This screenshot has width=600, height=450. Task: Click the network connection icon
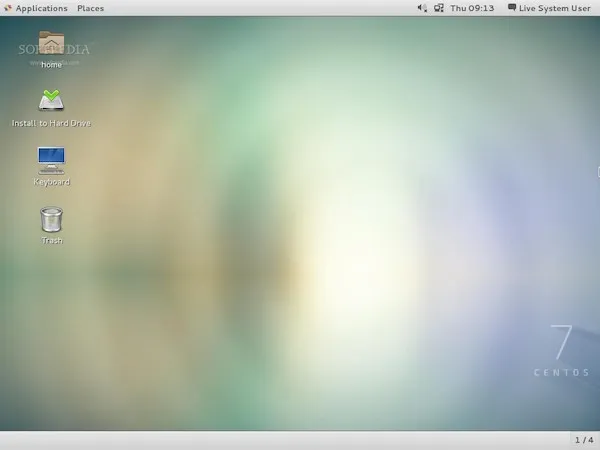click(x=439, y=8)
